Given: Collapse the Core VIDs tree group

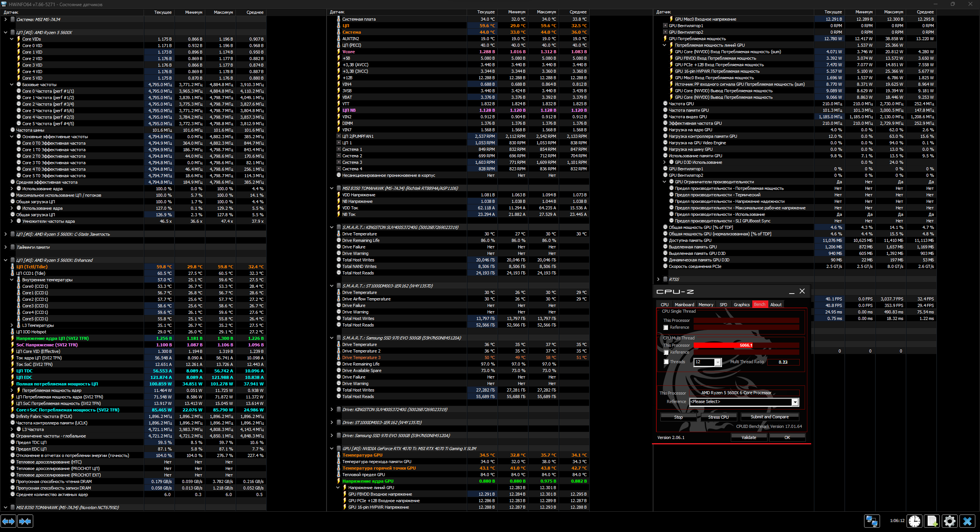Looking at the screenshot, I should point(11,39).
